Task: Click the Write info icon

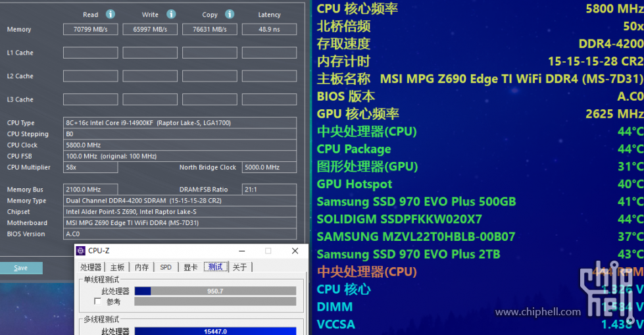Action: (171, 14)
